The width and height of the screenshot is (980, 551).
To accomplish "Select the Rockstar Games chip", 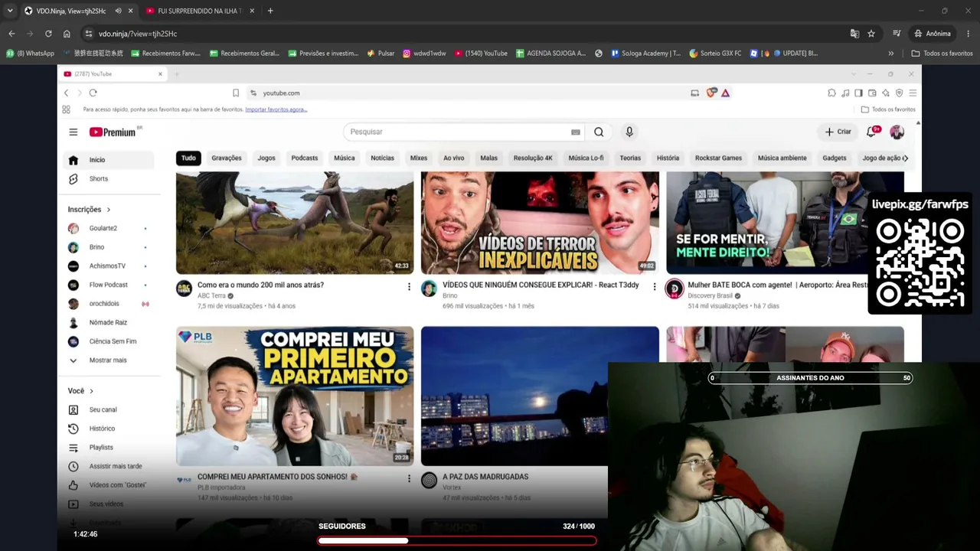I will pyautogui.click(x=718, y=158).
